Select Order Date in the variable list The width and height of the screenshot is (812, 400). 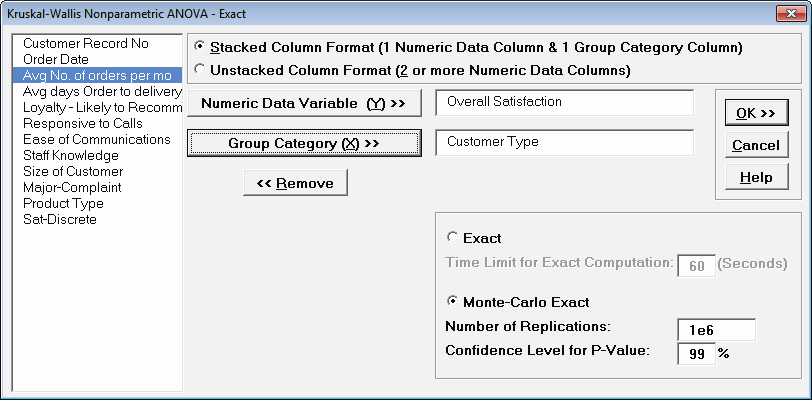pos(58,60)
